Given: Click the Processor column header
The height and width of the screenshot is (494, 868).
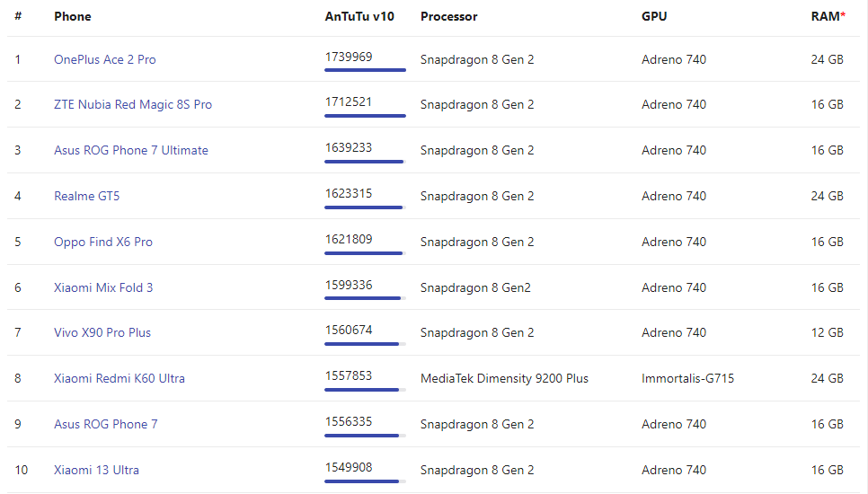Looking at the screenshot, I should click(448, 16).
